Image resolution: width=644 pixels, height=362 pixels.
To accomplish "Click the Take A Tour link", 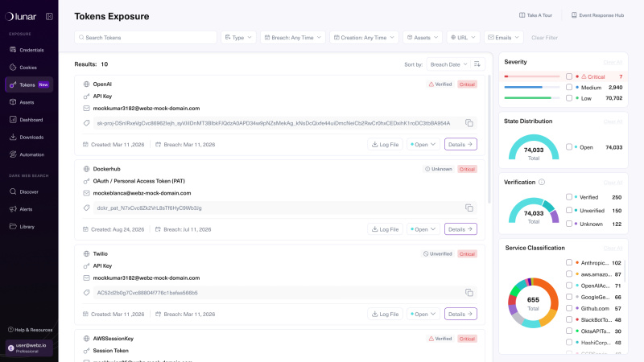I will click(535, 15).
